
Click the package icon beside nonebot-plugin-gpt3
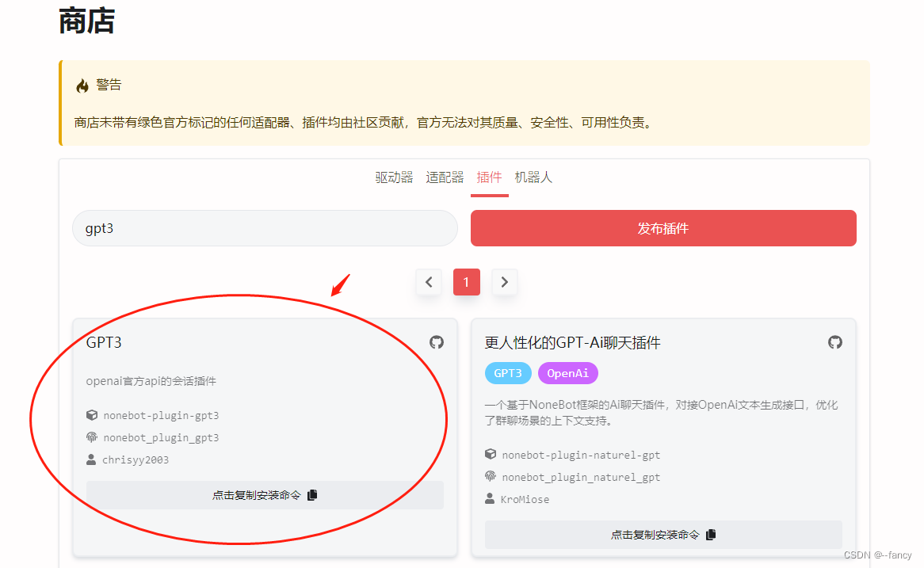click(92, 414)
